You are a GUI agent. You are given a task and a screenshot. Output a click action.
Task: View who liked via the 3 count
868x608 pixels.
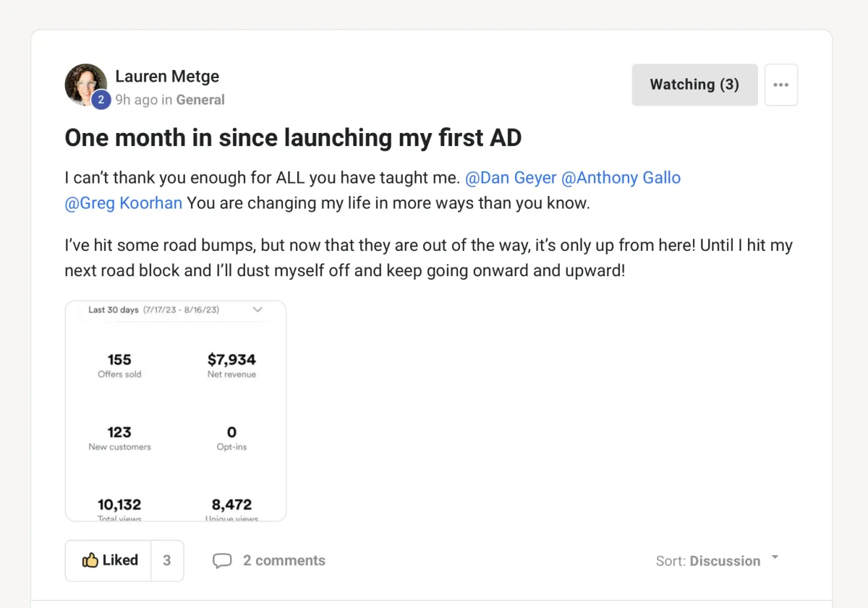click(x=167, y=560)
